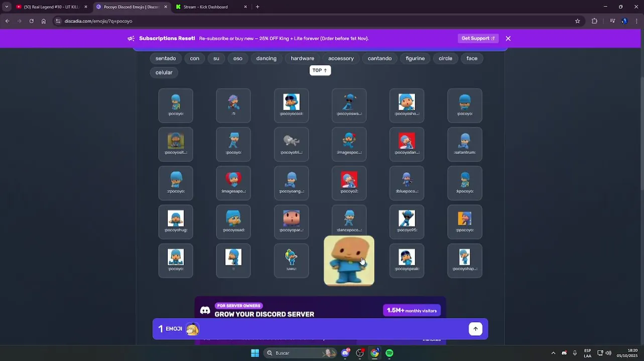Pick the :pocoyoang...: emoji
This screenshot has height=361, width=644.
(x=291, y=183)
